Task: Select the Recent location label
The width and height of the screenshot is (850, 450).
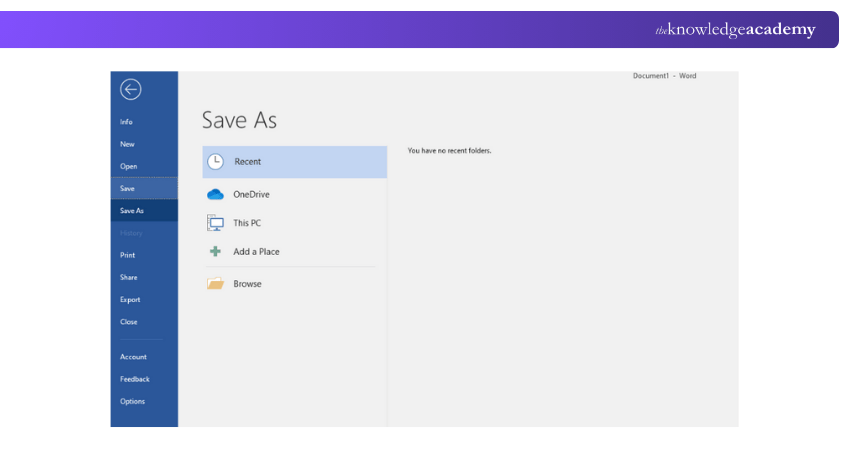Action: point(248,162)
